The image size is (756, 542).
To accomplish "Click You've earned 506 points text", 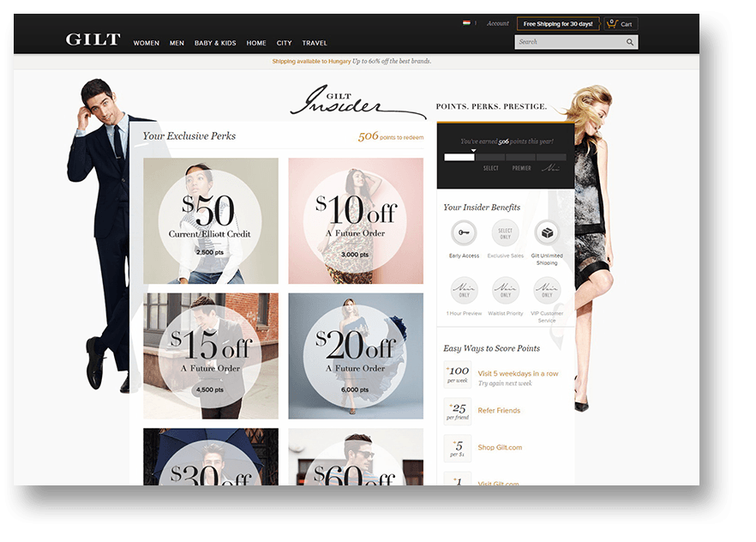I will point(507,142).
